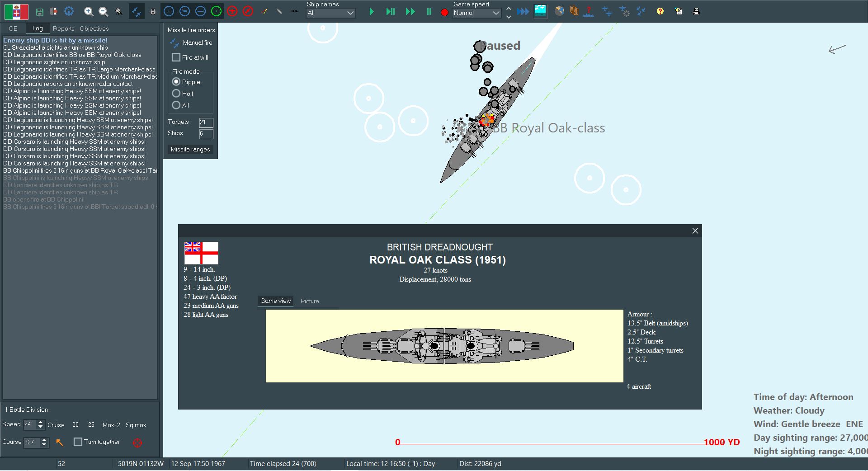Increase speed with the Speed up arrow
This screenshot has height=471, width=868.
(41, 422)
